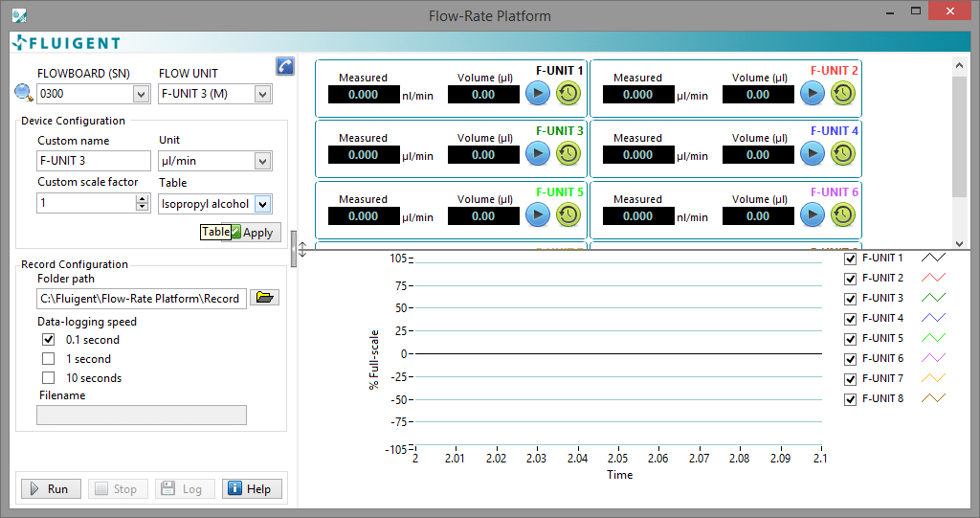Open Help
Image resolution: width=980 pixels, height=518 pixels.
click(x=252, y=488)
